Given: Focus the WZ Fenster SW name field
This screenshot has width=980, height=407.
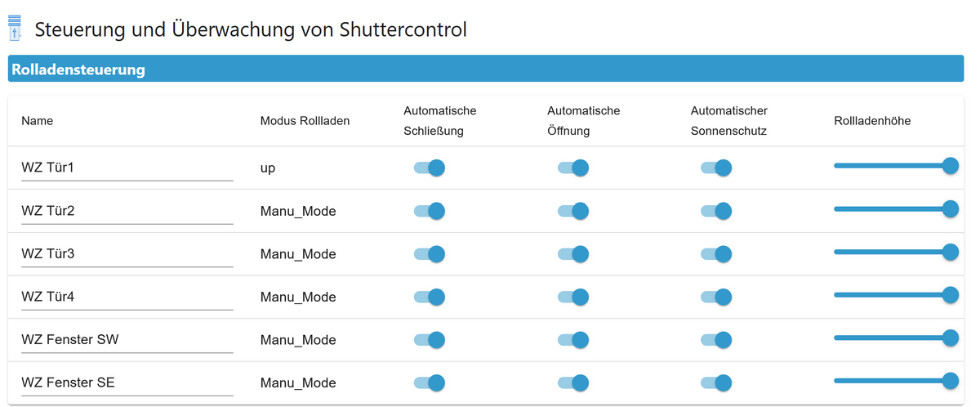Looking at the screenshot, I should (127, 339).
